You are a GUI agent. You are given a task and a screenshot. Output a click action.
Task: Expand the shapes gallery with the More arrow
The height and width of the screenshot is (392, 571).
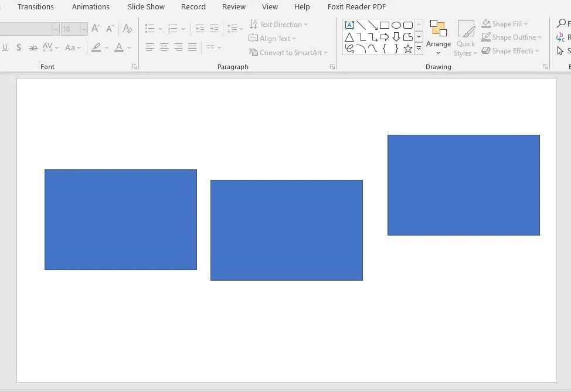coord(419,48)
